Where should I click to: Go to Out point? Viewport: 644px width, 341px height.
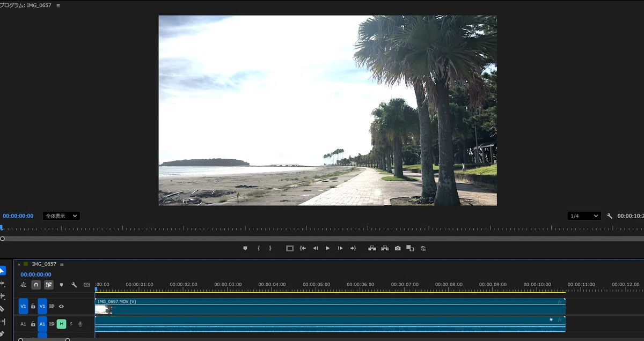coord(353,248)
